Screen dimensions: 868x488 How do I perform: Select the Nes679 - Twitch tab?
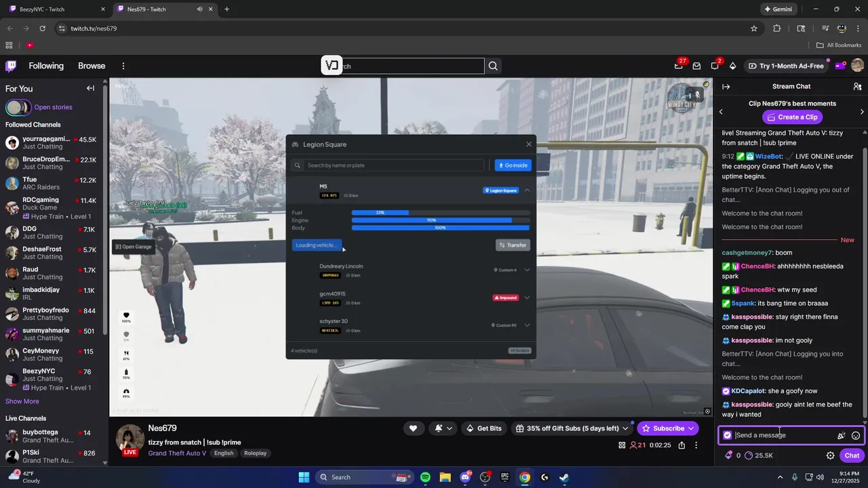[x=164, y=9]
